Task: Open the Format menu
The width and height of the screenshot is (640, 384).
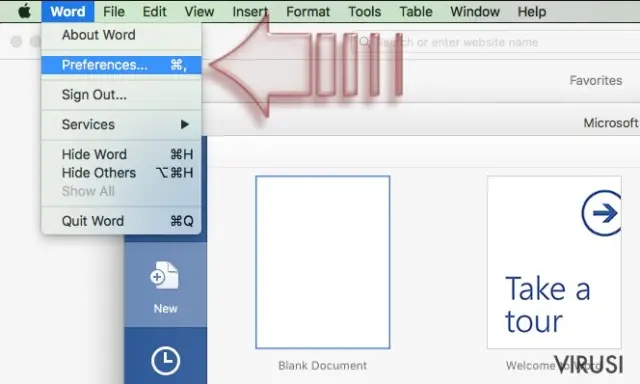Action: point(308,11)
